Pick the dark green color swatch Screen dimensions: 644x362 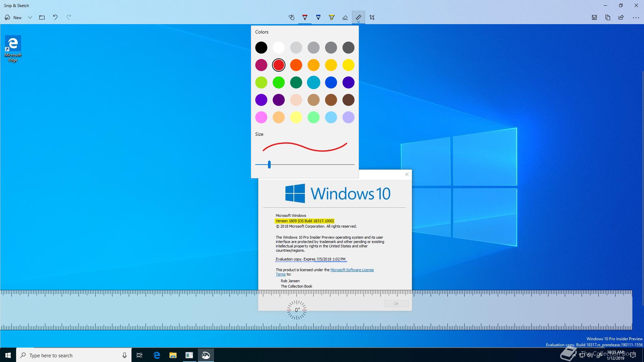[x=296, y=82]
